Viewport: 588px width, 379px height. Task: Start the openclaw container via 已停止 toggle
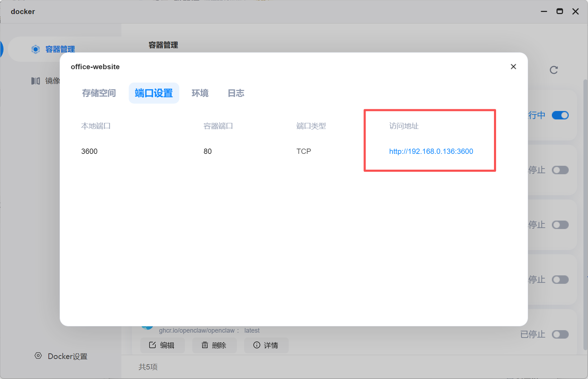click(560, 334)
